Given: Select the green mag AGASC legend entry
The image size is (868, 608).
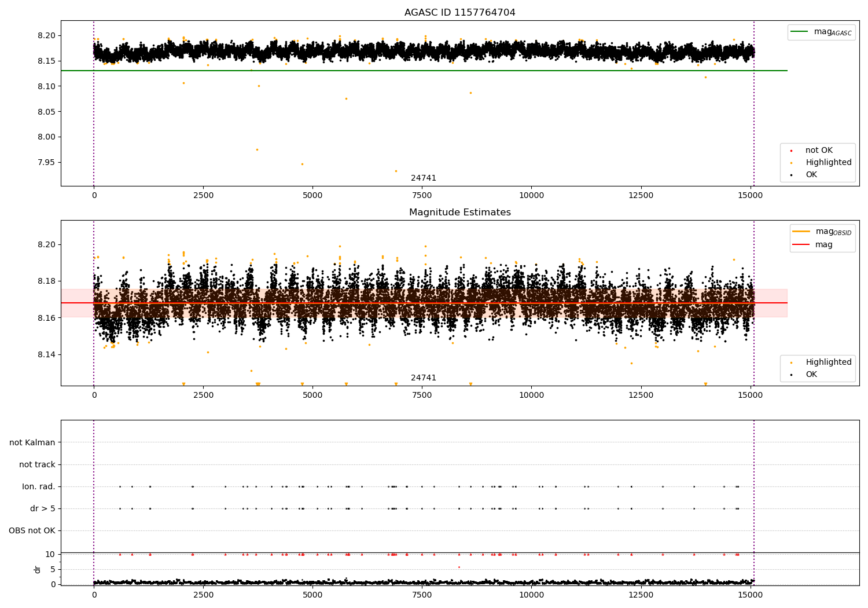Looking at the screenshot, I should [x=822, y=32].
